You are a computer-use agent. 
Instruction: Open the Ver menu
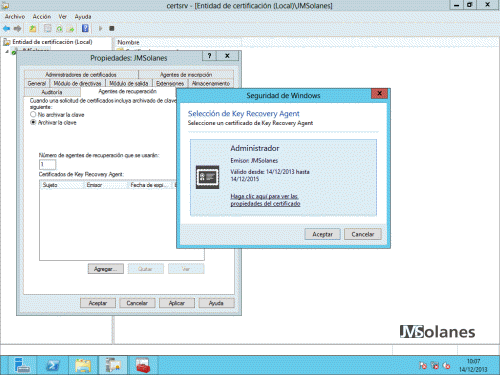click(63, 17)
